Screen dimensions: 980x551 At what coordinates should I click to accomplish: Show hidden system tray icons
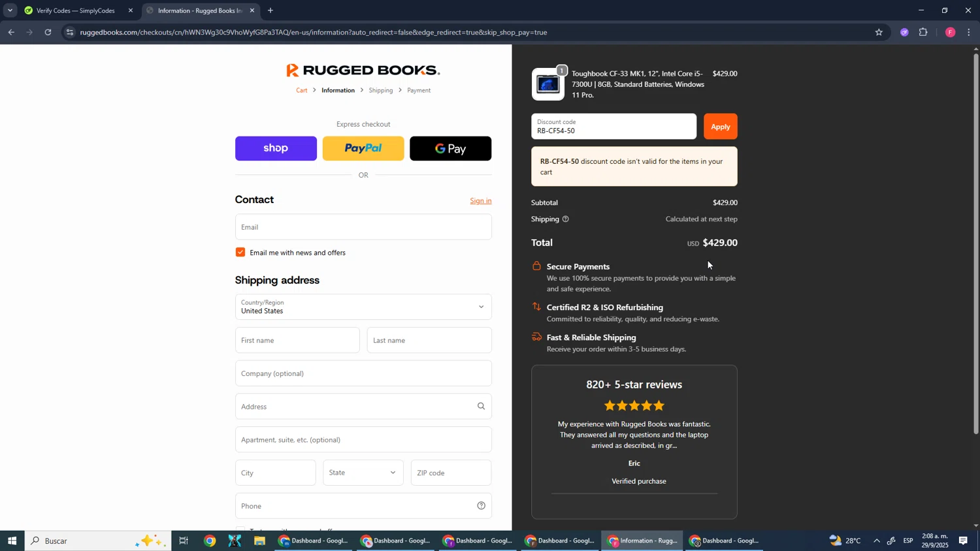(x=877, y=541)
